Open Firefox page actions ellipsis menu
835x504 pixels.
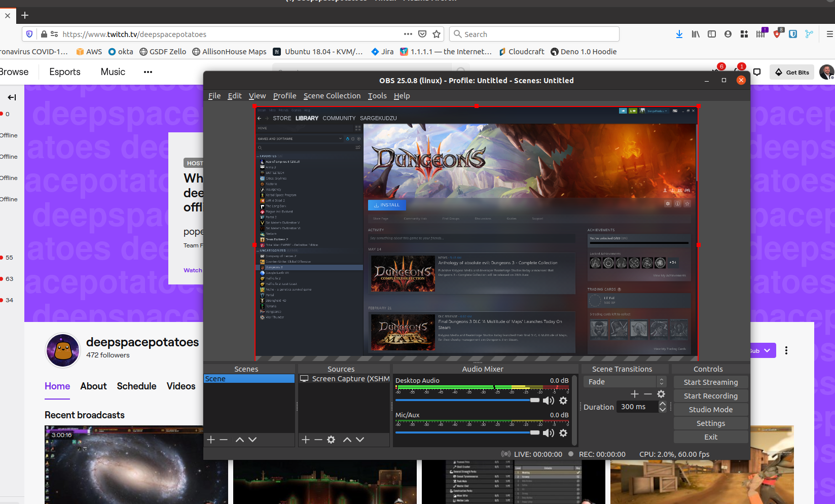pos(408,34)
